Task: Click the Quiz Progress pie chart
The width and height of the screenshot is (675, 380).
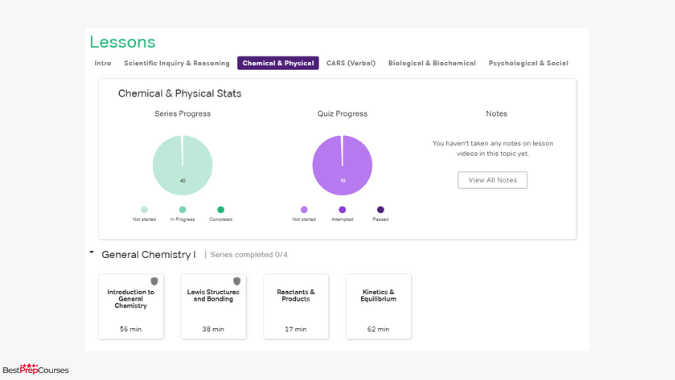Action: pyautogui.click(x=342, y=165)
